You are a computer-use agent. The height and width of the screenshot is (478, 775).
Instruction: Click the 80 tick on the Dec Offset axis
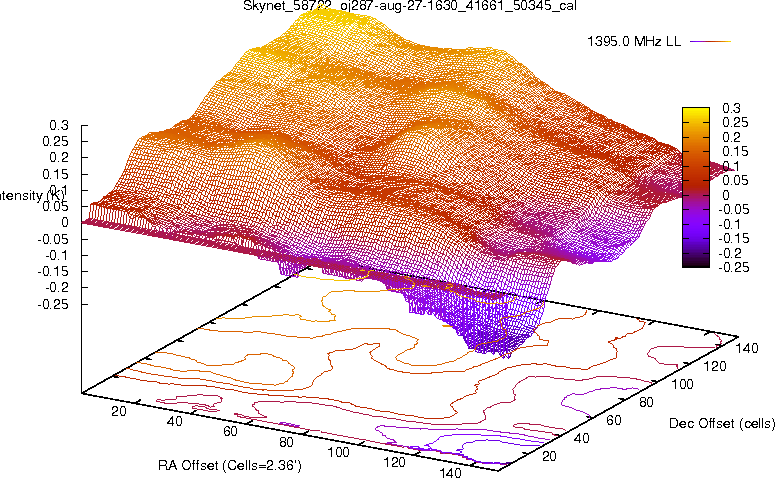coord(646,402)
